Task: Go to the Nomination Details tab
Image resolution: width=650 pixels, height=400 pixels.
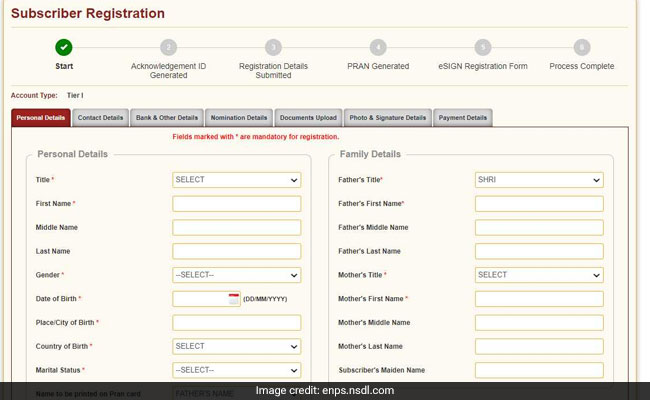Action: click(x=237, y=118)
